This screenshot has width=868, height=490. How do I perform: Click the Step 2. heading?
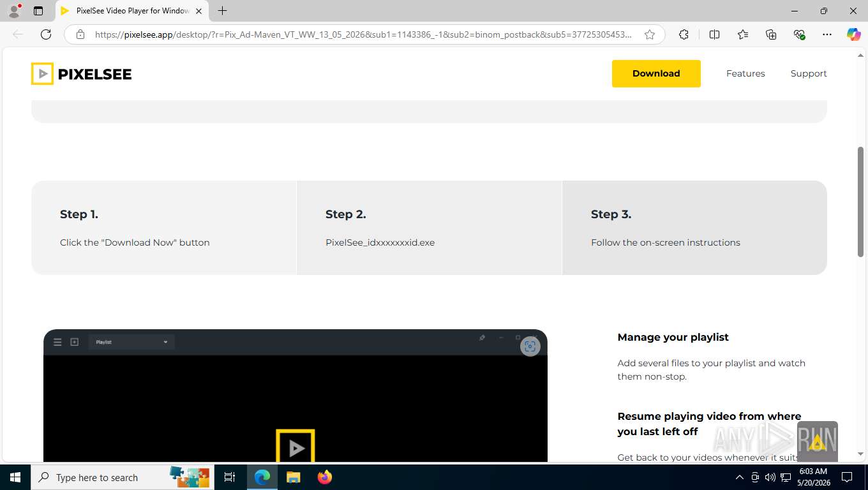pos(346,214)
